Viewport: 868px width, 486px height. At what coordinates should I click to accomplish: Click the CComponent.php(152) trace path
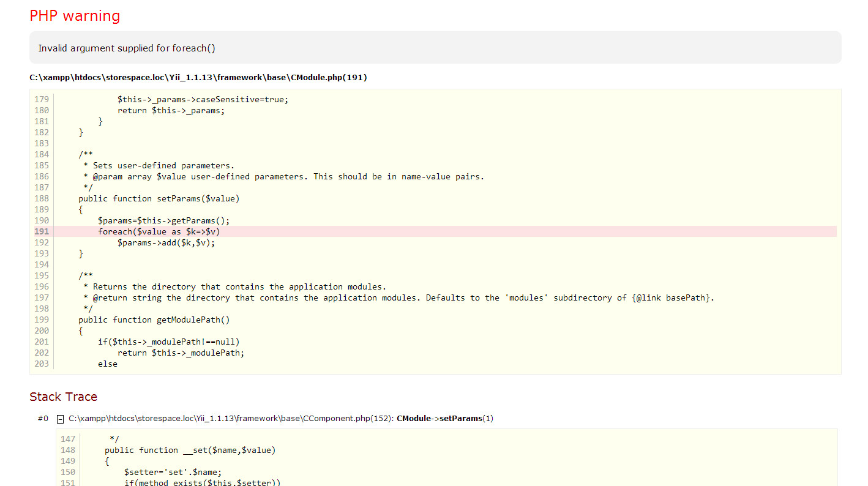230,419
